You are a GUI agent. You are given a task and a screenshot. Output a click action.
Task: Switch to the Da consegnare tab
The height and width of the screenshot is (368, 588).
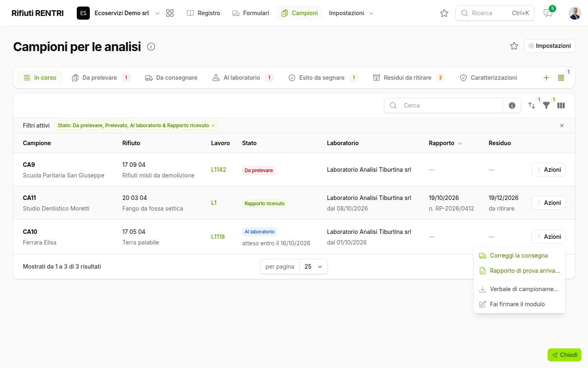click(x=171, y=78)
